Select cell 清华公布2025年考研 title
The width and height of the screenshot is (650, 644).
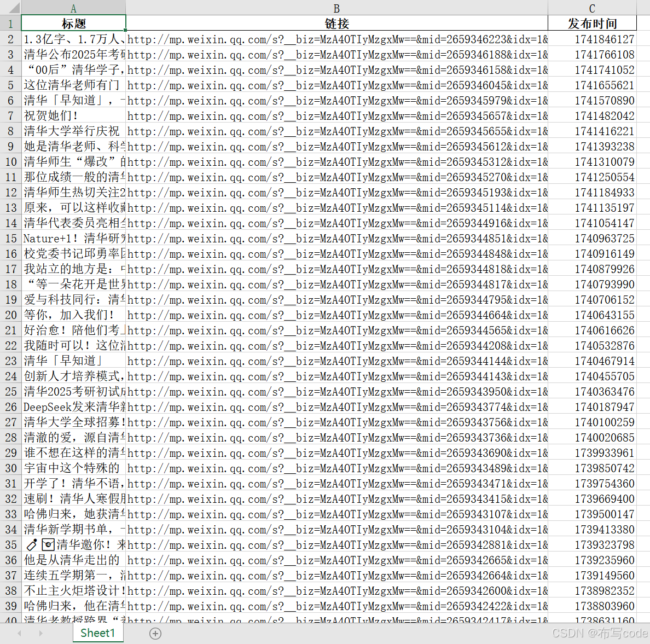[73, 54]
